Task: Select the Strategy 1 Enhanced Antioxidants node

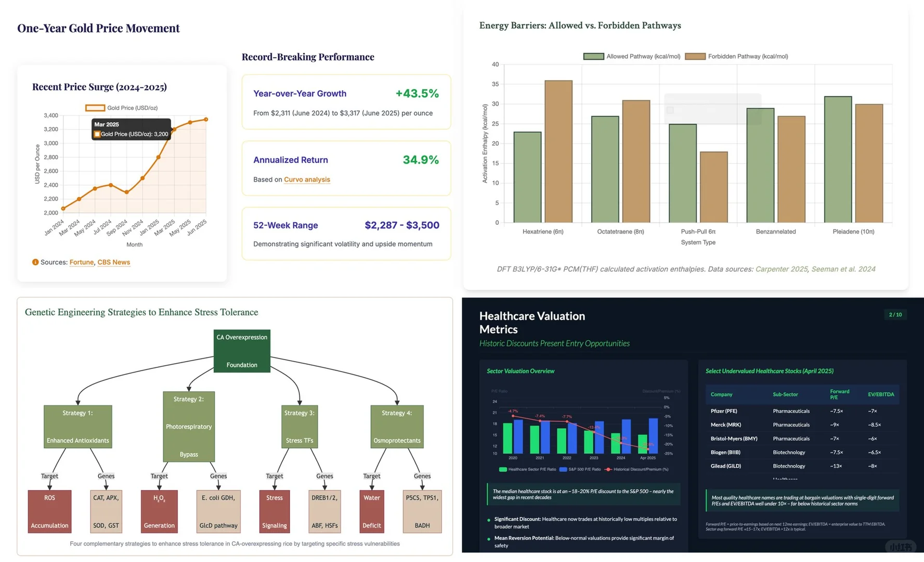Action: [x=78, y=427]
